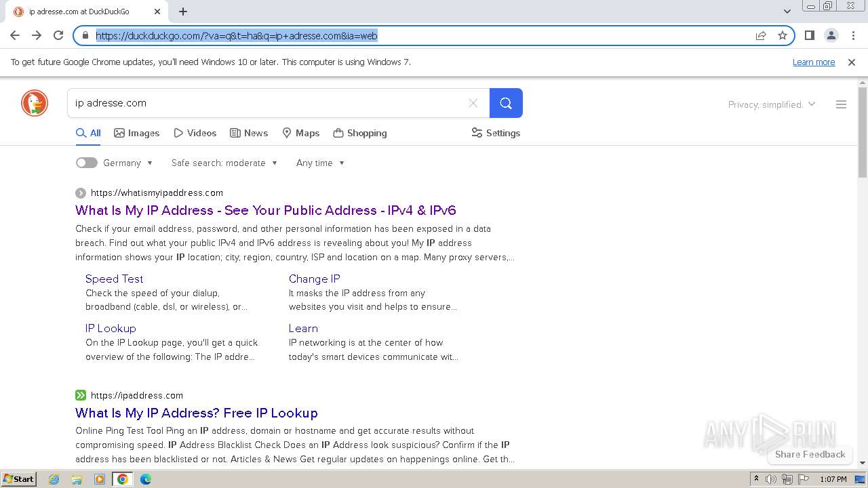868x488 pixels.
Task: Open a new tab with the plus button
Action: coord(183,12)
